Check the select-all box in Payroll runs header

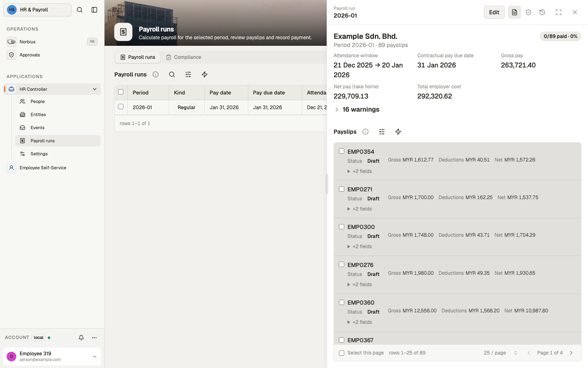click(x=120, y=92)
